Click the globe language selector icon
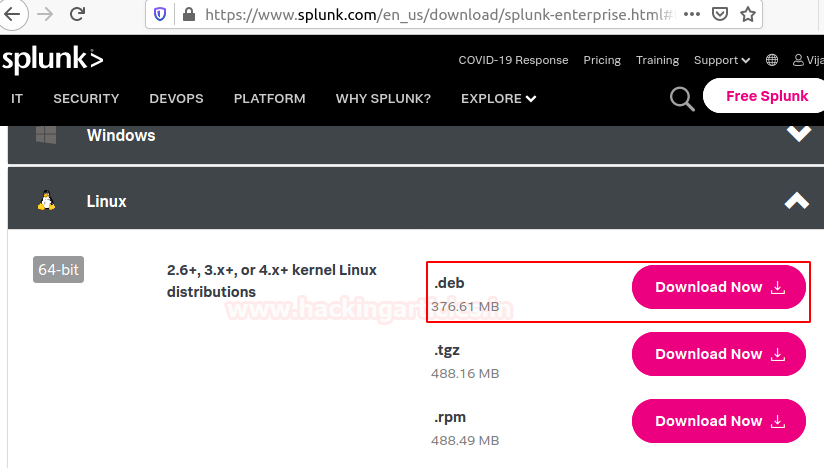824x468 pixels. pyautogui.click(x=772, y=60)
